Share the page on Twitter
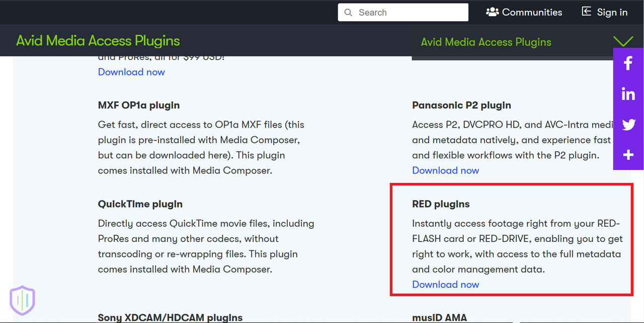Viewport: 644px width, 323px height. (628, 125)
